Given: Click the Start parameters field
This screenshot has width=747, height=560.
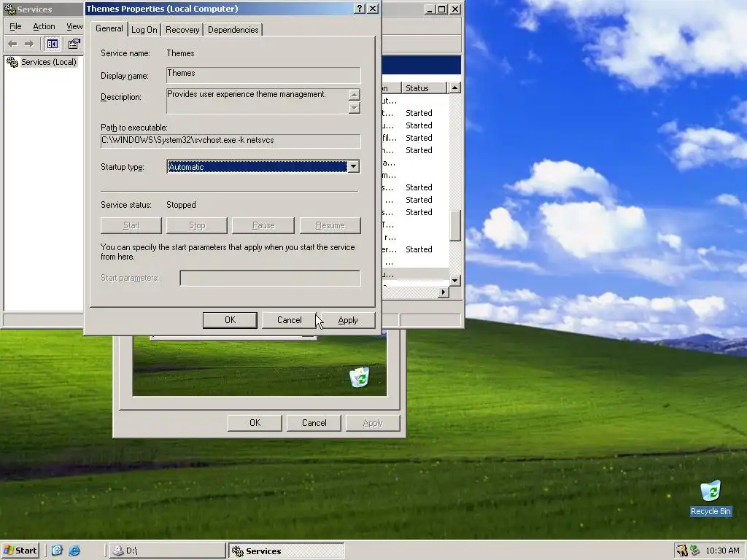Looking at the screenshot, I should pos(270,278).
